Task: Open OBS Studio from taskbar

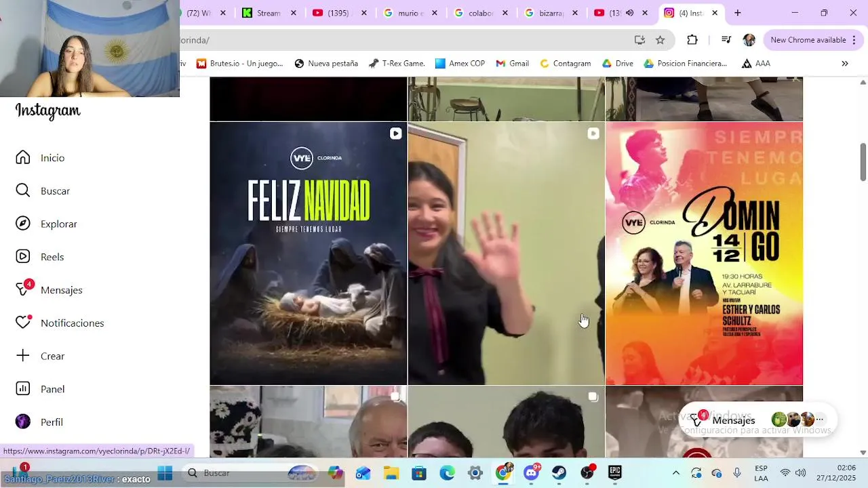Action: click(587, 473)
